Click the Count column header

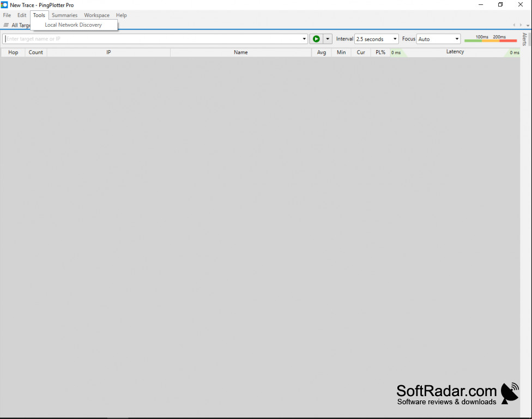coord(35,52)
